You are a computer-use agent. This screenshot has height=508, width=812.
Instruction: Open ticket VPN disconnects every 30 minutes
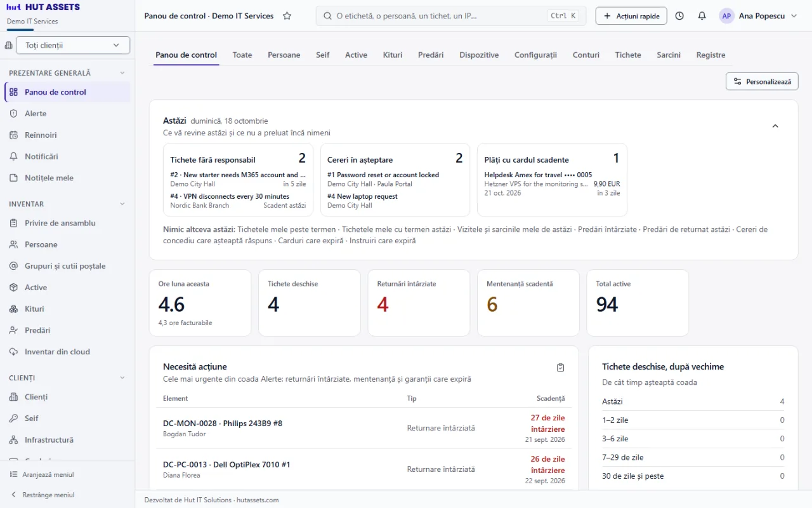[238, 201]
